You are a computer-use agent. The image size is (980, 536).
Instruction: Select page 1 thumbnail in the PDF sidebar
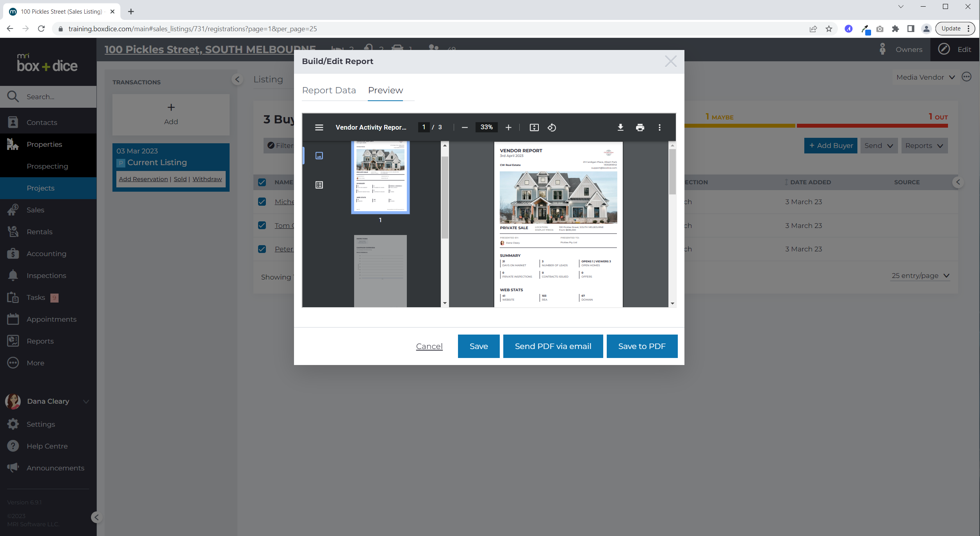click(380, 177)
